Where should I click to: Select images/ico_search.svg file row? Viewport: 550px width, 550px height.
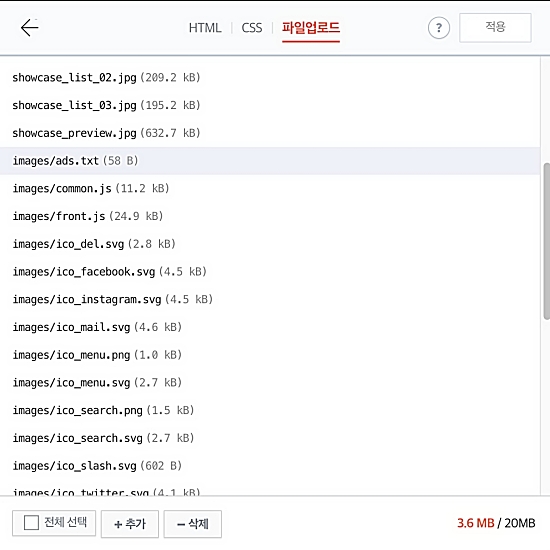coord(270,438)
